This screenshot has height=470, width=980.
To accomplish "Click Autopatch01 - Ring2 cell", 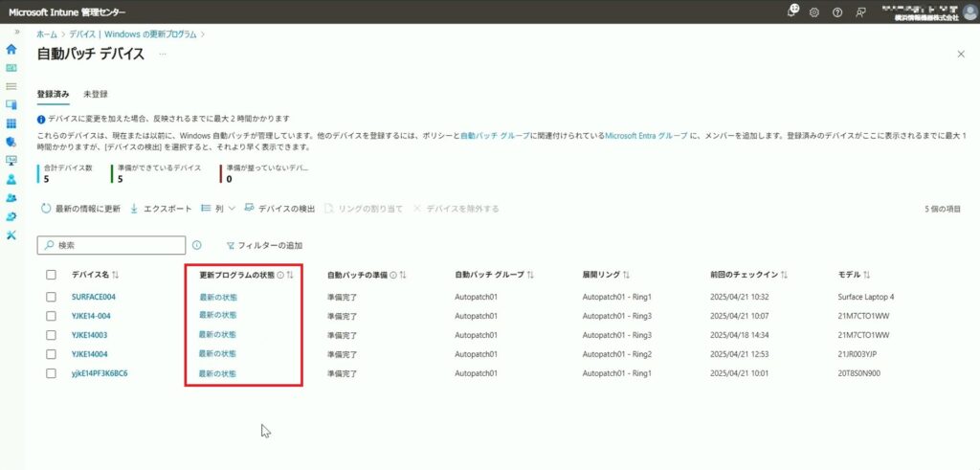I will point(617,354).
